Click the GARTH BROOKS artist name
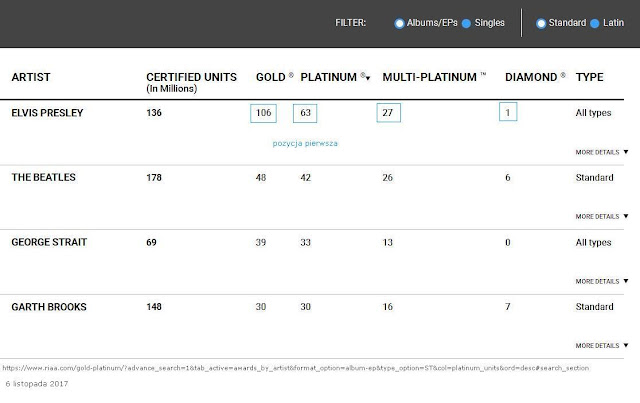Image resolution: width=640 pixels, height=403 pixels. pos(49,307)
